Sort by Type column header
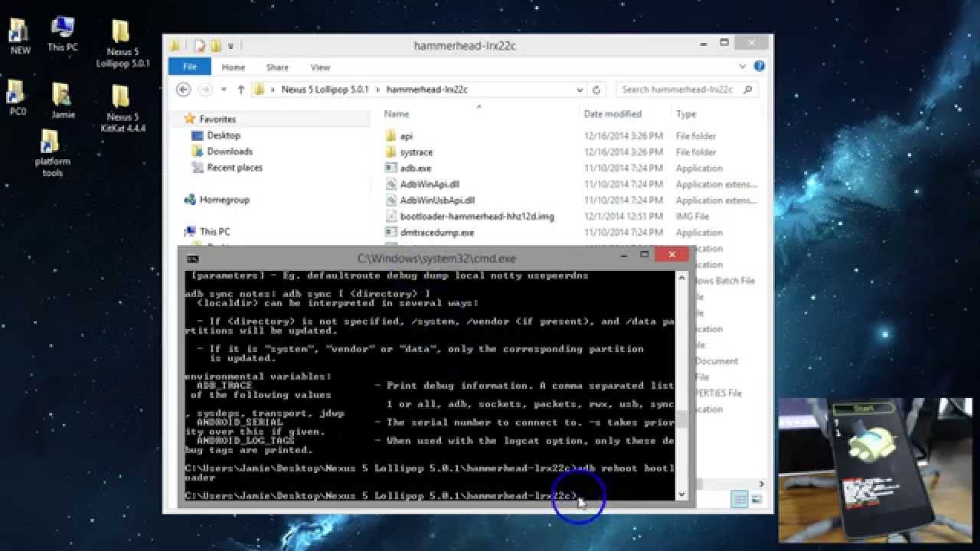 coord(686,114)
